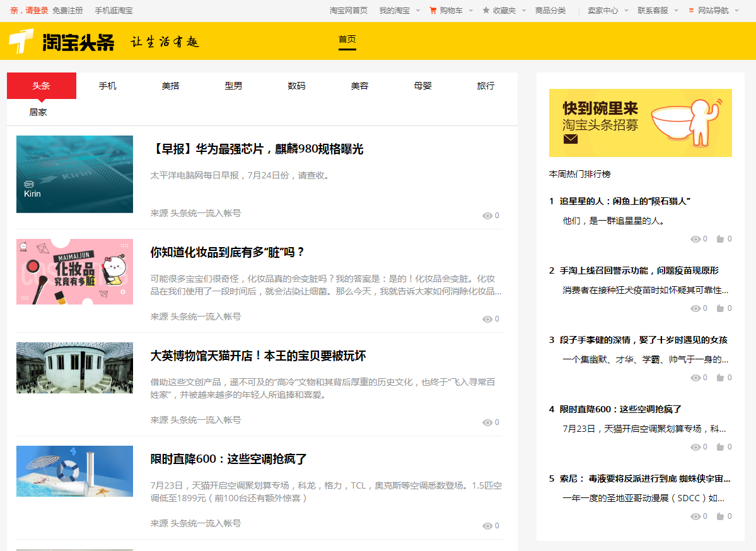Click the thumbs-up icon on rank 1 article
Viewport: 756px width, 551px height.
coord(720,239)
